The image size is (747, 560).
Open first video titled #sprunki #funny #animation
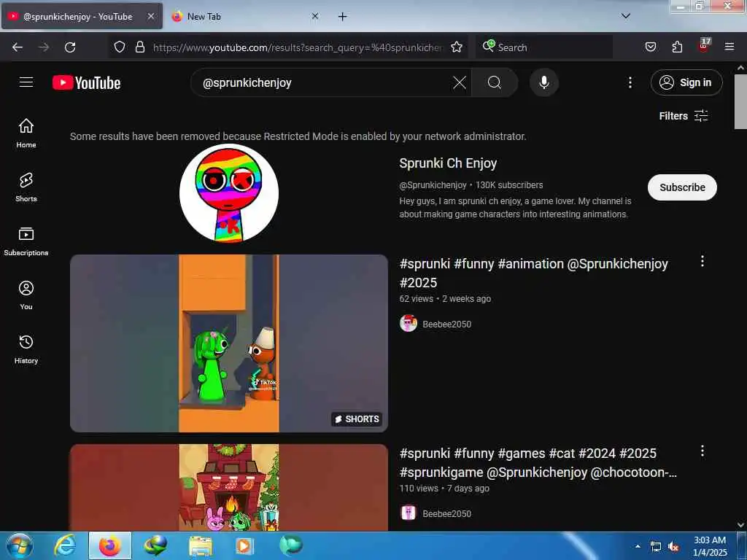(533, 273)
